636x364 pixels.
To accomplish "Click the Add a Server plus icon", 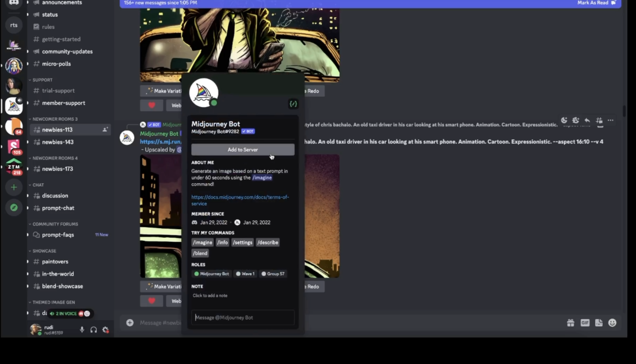I will click(14, 187).
